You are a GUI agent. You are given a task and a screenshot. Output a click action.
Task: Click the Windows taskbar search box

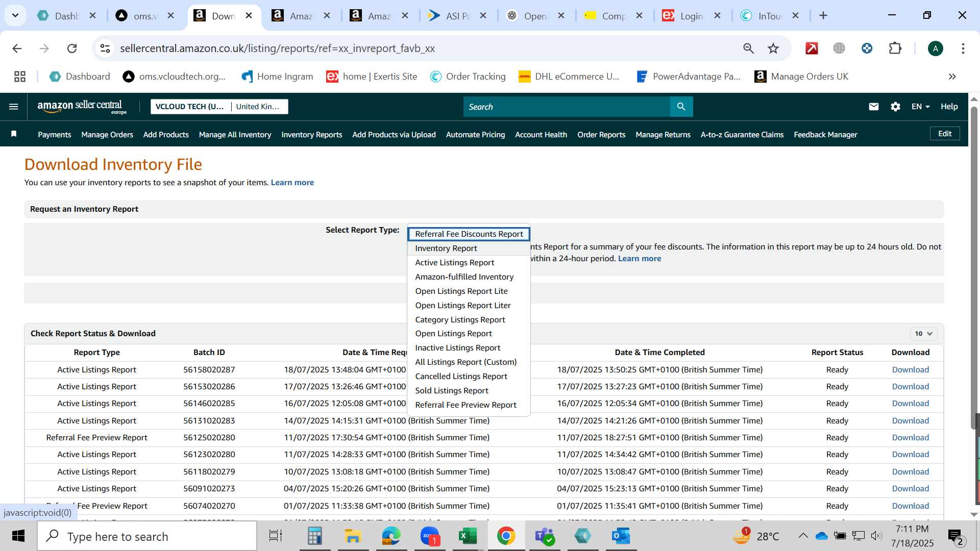(x=147, y=536)
